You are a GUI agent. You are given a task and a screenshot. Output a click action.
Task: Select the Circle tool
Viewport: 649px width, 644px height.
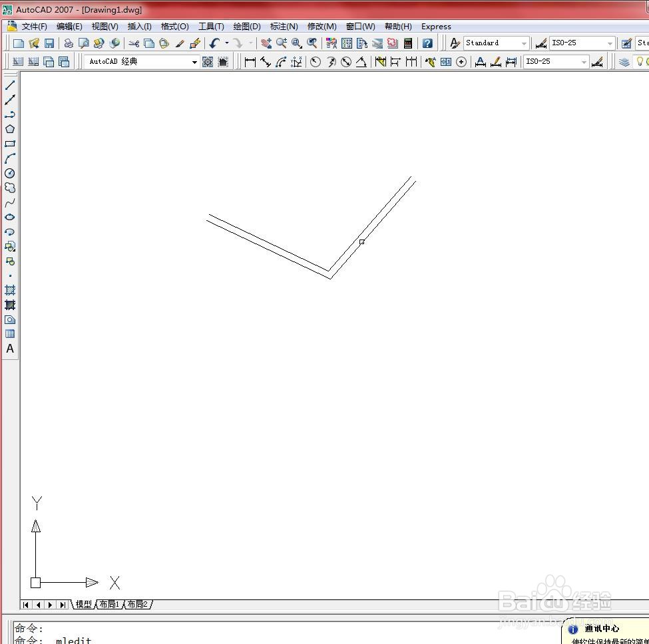pyautogui.click(x=10, y=173)
